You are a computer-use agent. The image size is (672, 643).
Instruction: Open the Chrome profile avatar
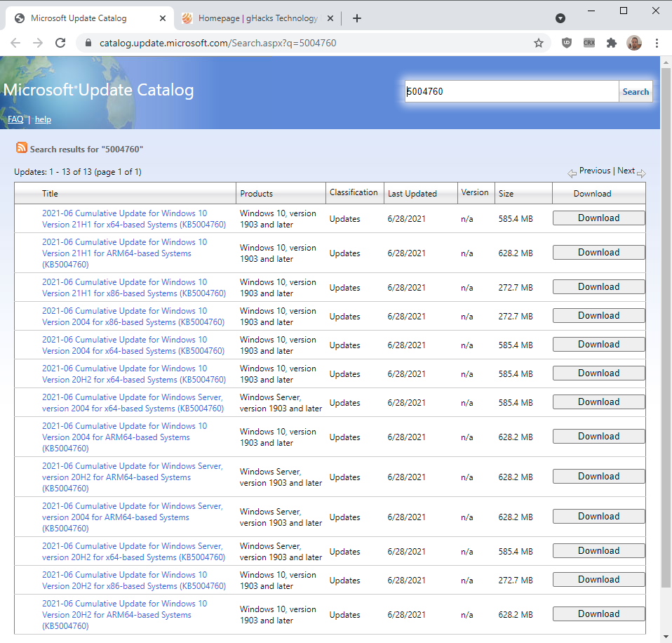coord(634,43)
